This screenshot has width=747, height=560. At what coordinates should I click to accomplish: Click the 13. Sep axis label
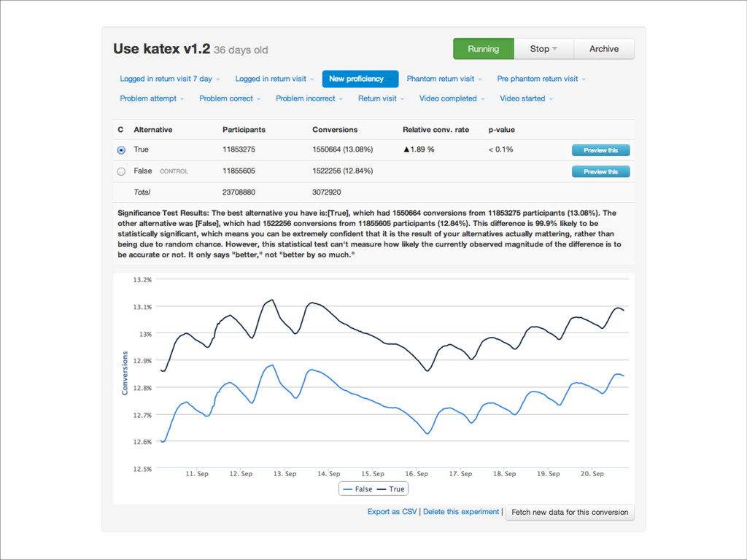(285, 473)
